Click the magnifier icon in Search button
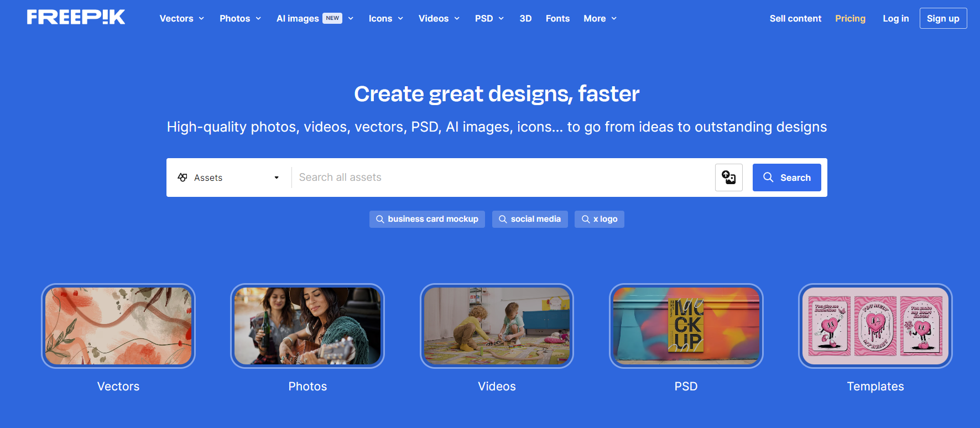The height and width of the screenshot is (428, 980). click(768, 177)
